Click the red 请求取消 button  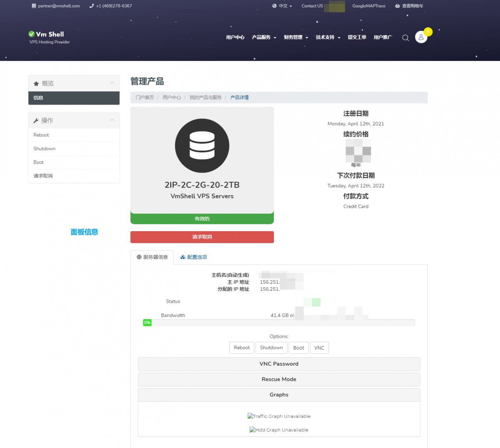point(202,237)
